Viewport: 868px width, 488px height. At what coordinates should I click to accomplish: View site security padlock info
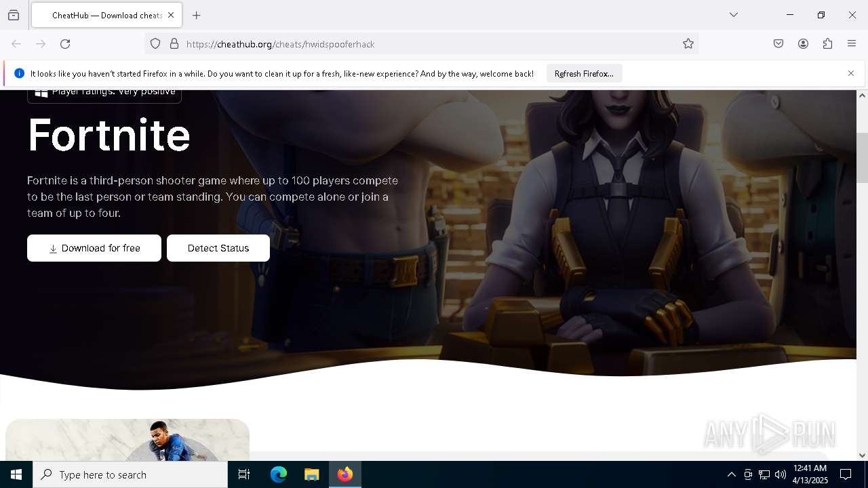(174, 44)
